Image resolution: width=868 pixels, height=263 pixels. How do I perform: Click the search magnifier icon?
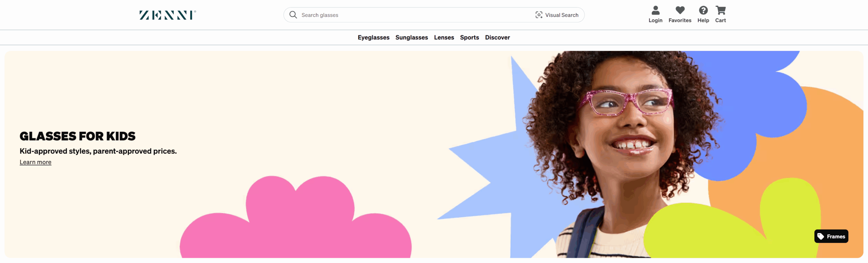pos(293,15)
